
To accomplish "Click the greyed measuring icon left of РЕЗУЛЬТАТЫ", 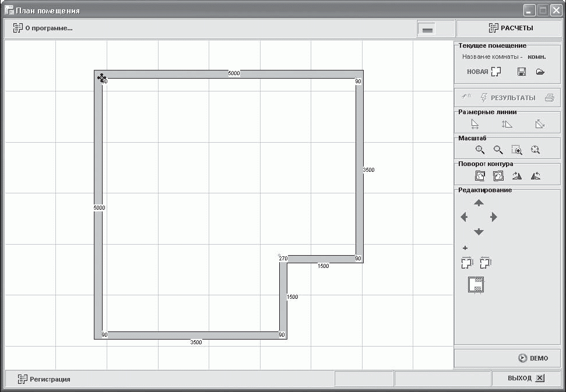I will tap(466, 97).
